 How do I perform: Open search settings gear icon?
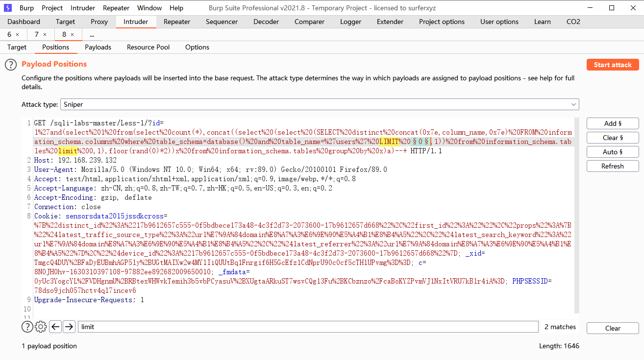click(41, 327)
